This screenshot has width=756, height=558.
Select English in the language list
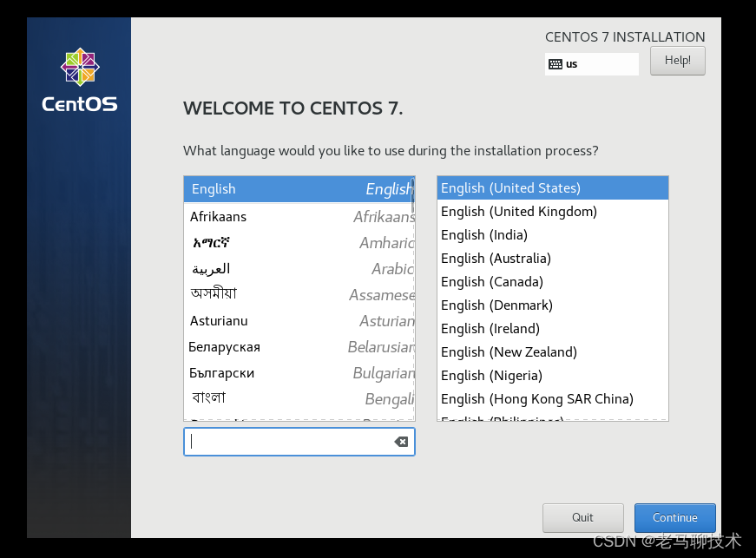point(299,189)
